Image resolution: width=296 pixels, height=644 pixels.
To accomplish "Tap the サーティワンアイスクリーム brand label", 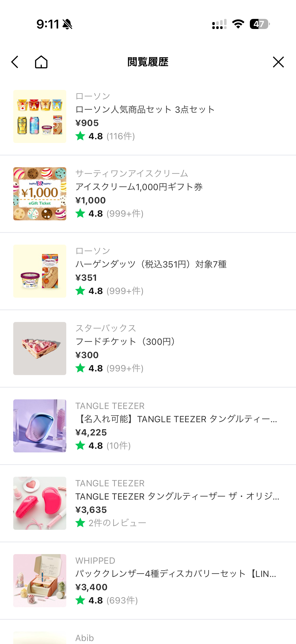I will pyautogui.click(x=132, y=173).
